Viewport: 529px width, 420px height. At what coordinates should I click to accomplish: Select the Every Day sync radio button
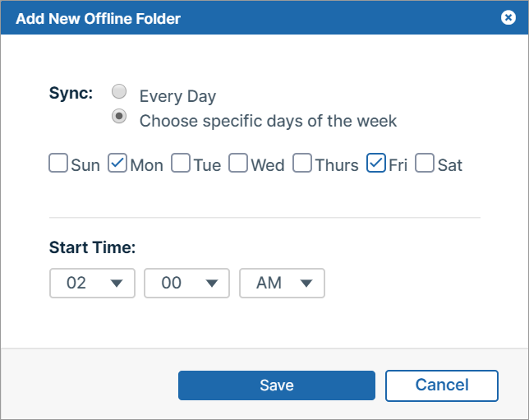pos(119,91)
